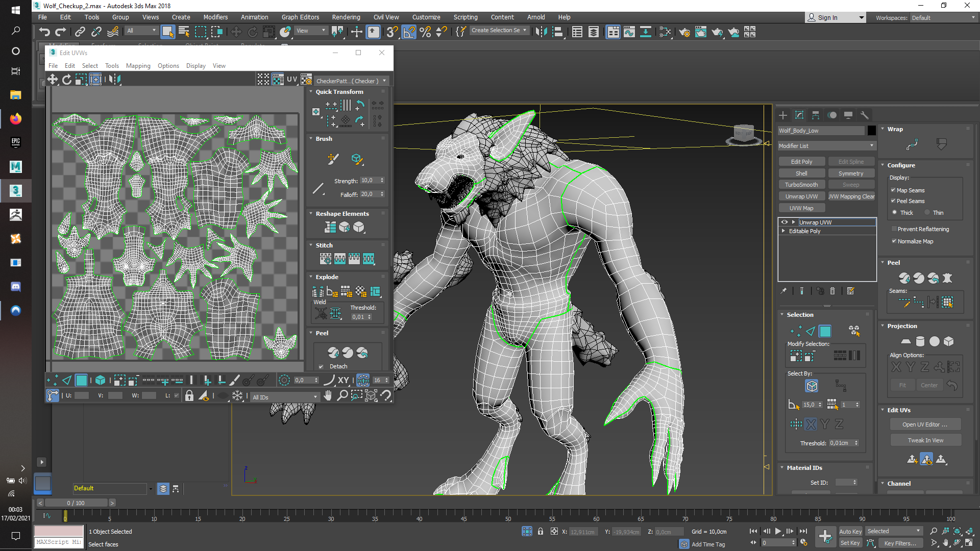
Task: Open Discord from the Windows taskbar
Action: pyautogui.click(x=16, y=287)
